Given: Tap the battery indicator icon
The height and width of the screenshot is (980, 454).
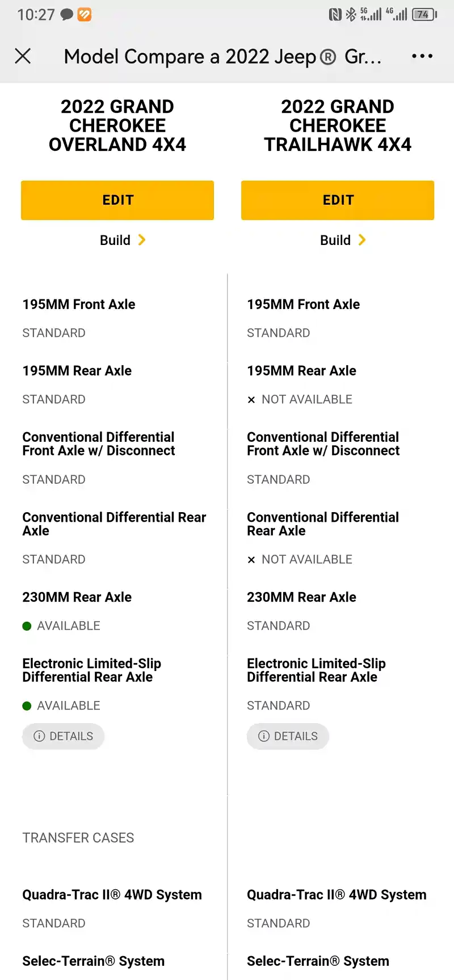Looking at the screenshot, I should pos(424,15).
